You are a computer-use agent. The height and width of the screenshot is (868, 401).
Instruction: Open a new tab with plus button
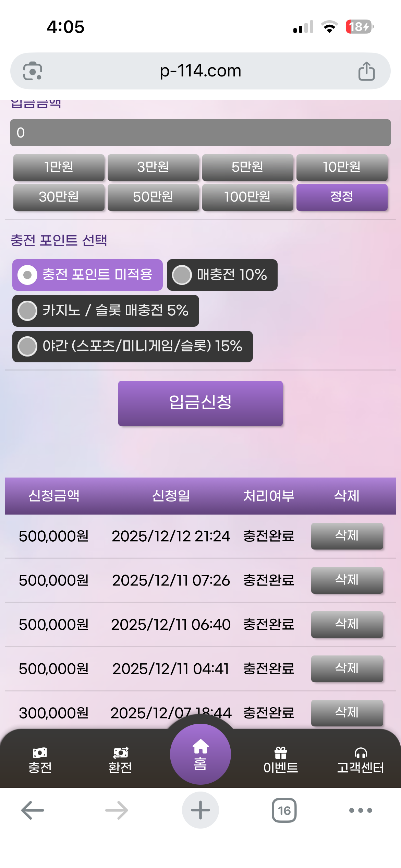click(200, 810)
